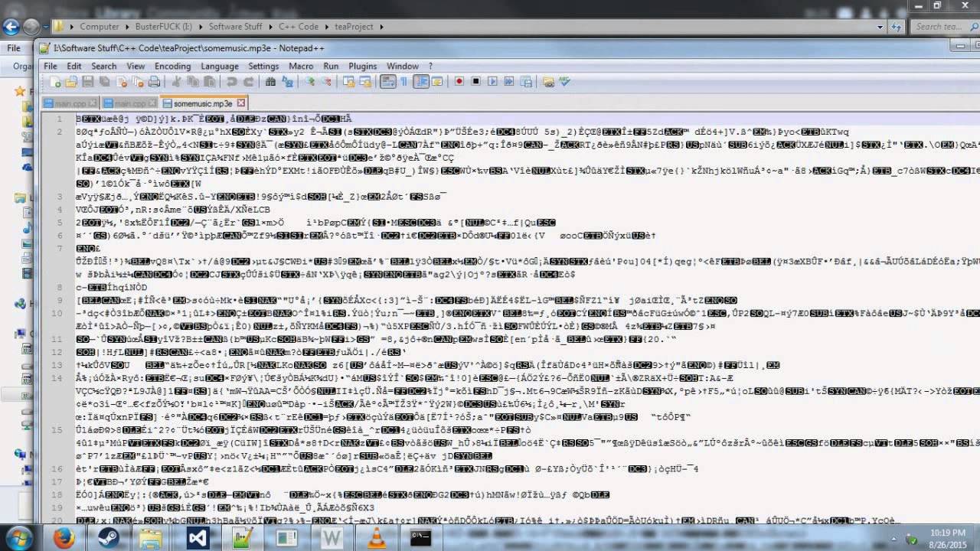Go to C++ Code in Explorer breadcrumb

point(299,27)
